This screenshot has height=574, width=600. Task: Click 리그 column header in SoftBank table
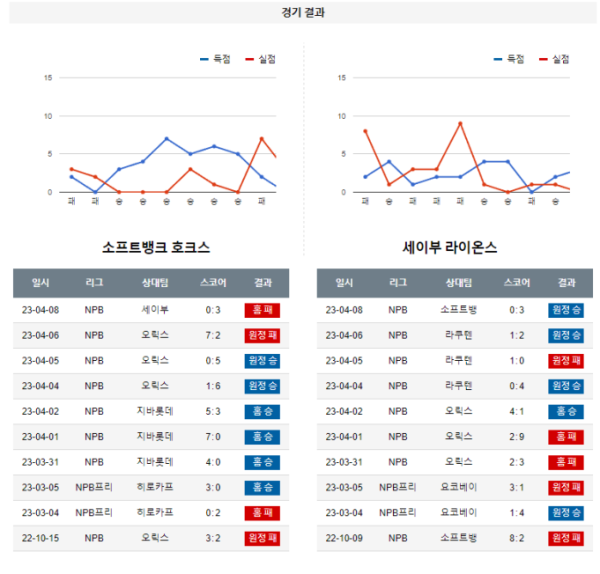click(x=94, y=283)
